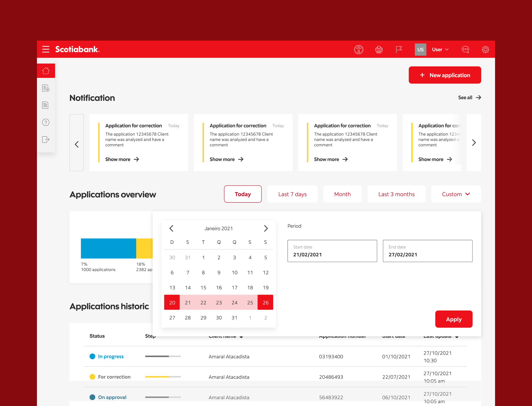This screenshot has height=406, width=532.
Task: Switch to Last 3 months filter
Action: click(396, 194)
